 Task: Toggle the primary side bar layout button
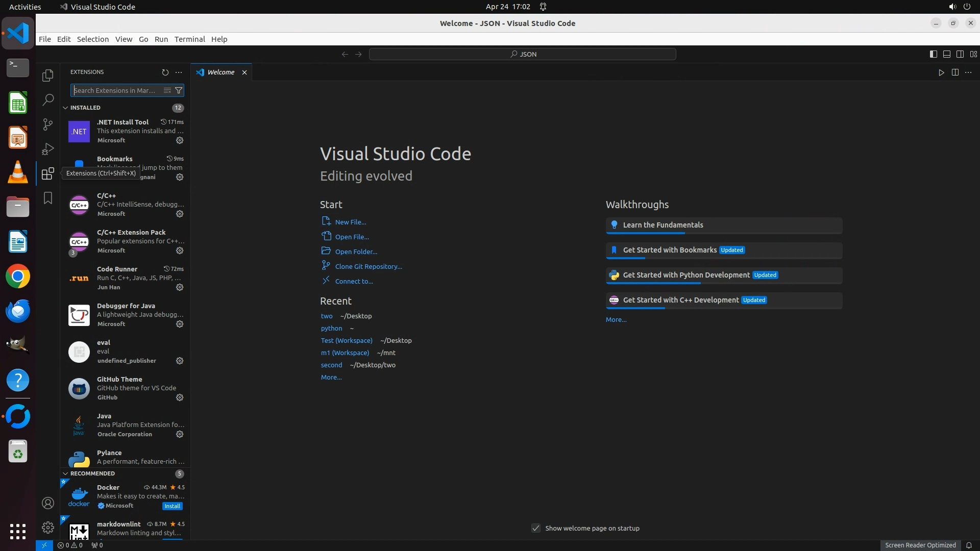point(933,54)
